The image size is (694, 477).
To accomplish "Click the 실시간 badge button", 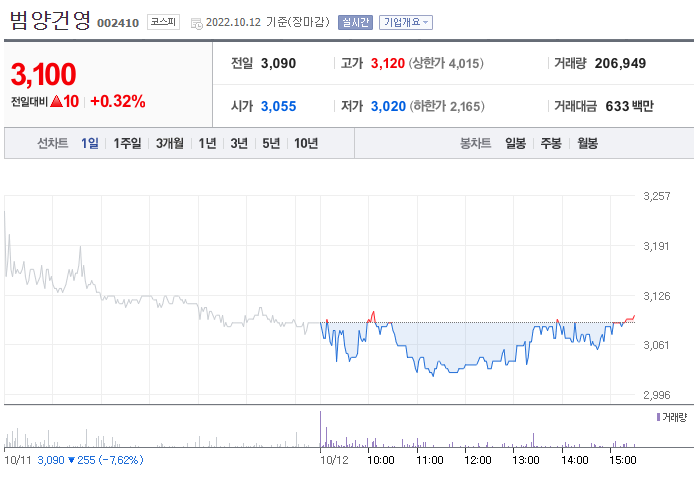I will click(355, 22).
